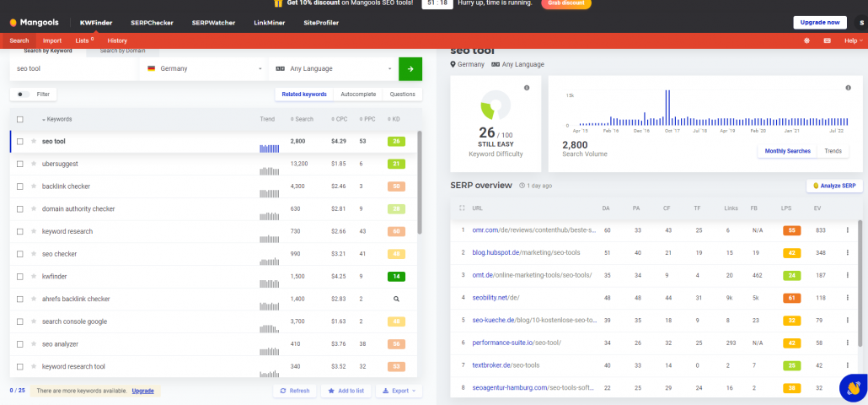The height and width of the screenshot is (405, 868).
Task: Star the keyword research row
Action: coord(34,231)
